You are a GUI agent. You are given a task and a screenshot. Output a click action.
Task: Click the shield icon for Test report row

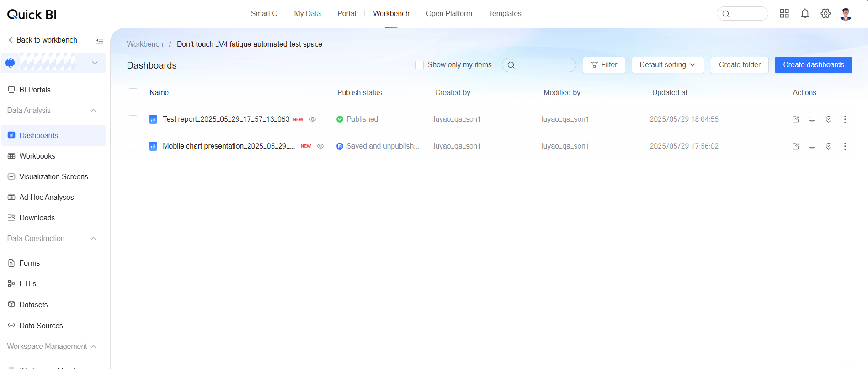tap(829, 119)
